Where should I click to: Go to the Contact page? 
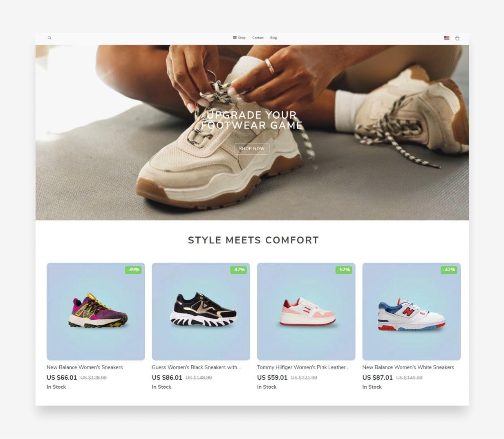point(258,38)
